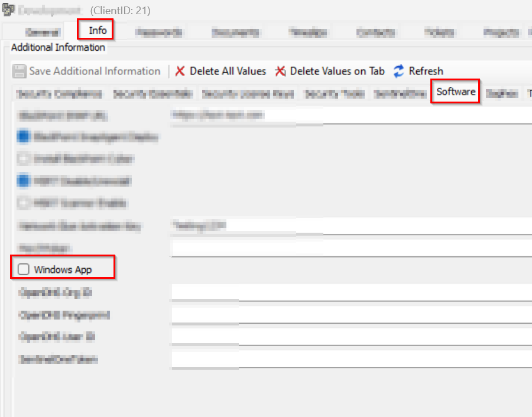Uncheck the Blackpoint SnapAgent Deploy checkbox

[x=24, y=137]
